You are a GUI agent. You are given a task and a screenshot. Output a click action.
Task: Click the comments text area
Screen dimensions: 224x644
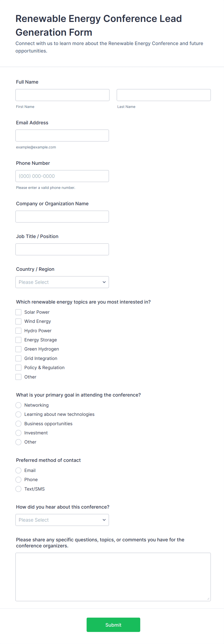coord(113,577)
